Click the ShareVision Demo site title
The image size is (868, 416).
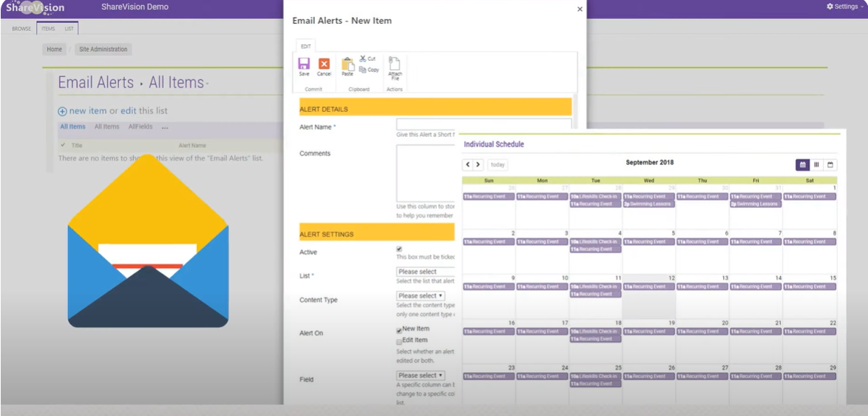[135, 7]
